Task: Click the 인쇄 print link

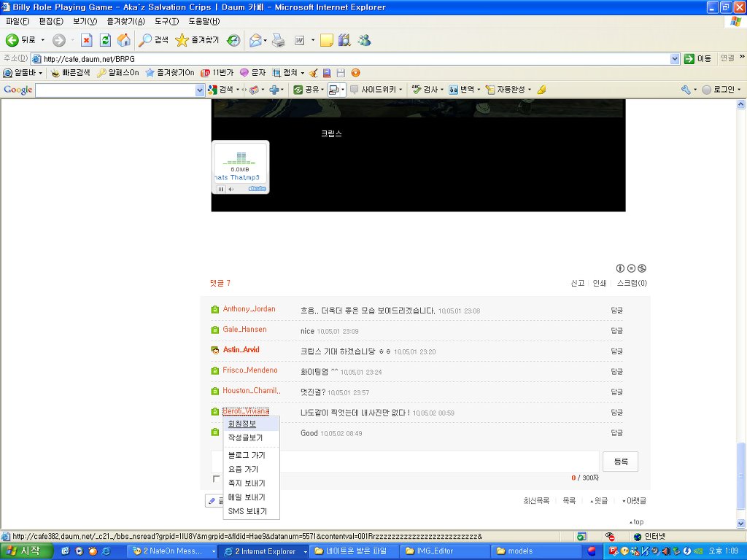Action: pyautogui.click(x=600, y=284)
